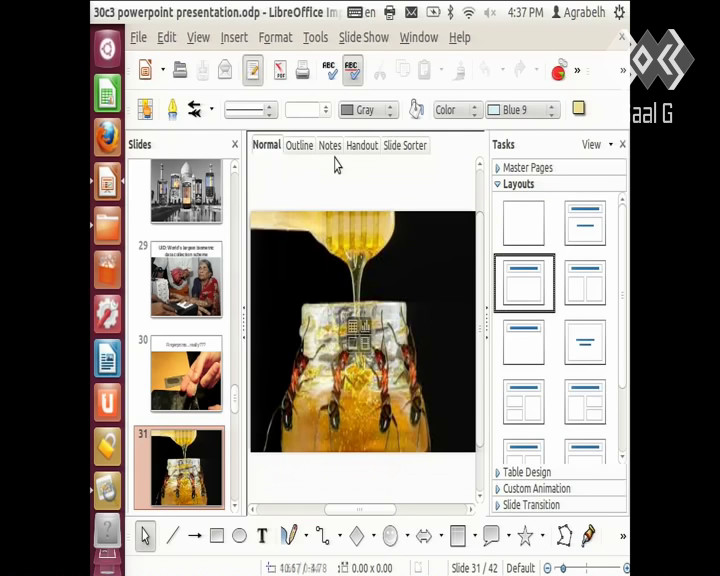Click the line width spinner field
Image resolution: width=720 pixels, height=576 pixels.
coord(308,110)
